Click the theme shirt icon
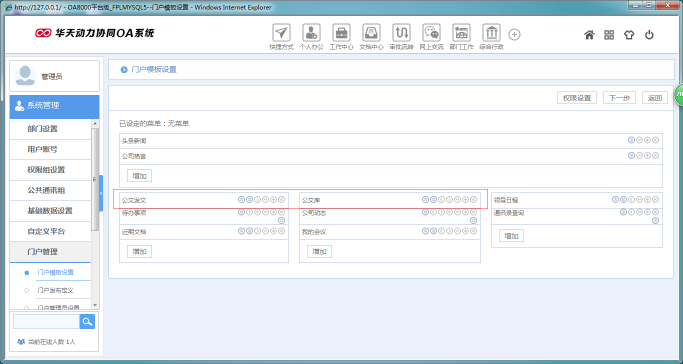This screenshot has width=683, height=364. tap(629, 35)
